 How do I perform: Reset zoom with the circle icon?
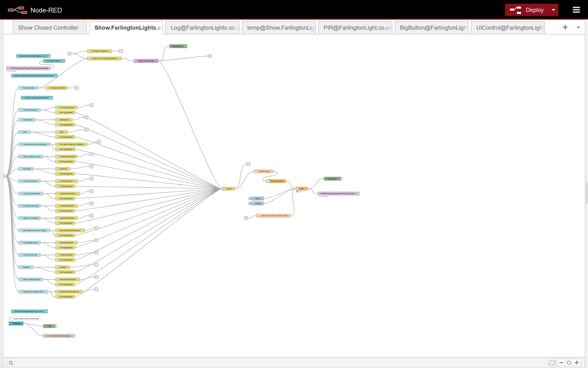[569, 363]
